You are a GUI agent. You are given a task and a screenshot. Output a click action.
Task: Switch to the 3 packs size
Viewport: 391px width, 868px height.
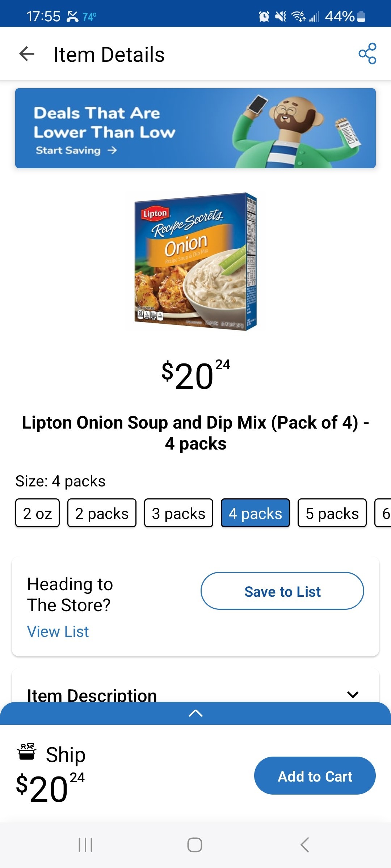click(178, 513)
